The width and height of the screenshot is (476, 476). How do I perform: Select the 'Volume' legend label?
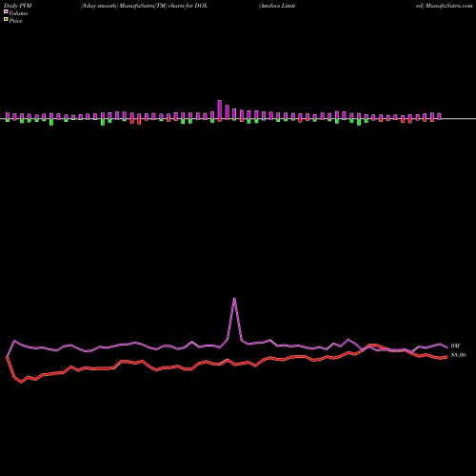pyautogui.click(x=18, y=13)
